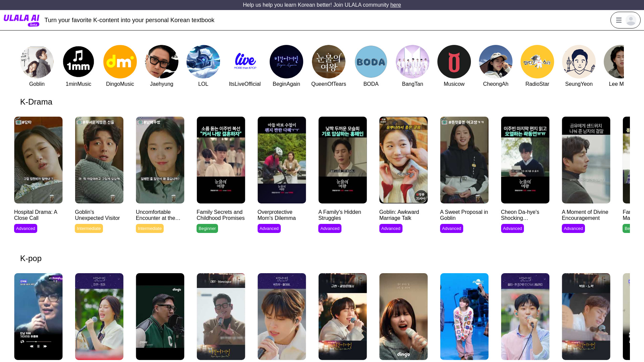Screen dimensions: 644x362
Task: Click 'Family Secrets and Childhood Promises' title
Action: pyautogui.click(x=220, y=215)
